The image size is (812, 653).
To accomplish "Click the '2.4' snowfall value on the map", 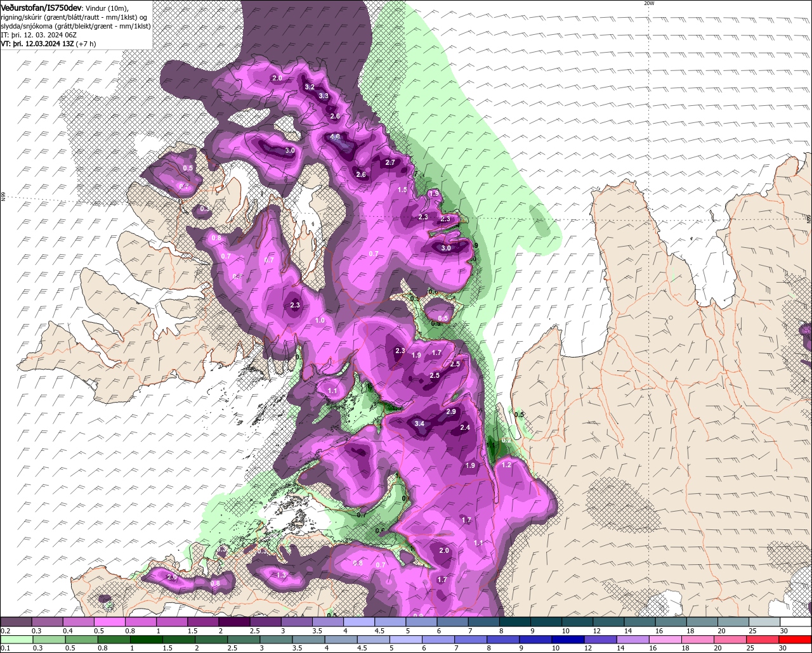I will click(465, 428).
